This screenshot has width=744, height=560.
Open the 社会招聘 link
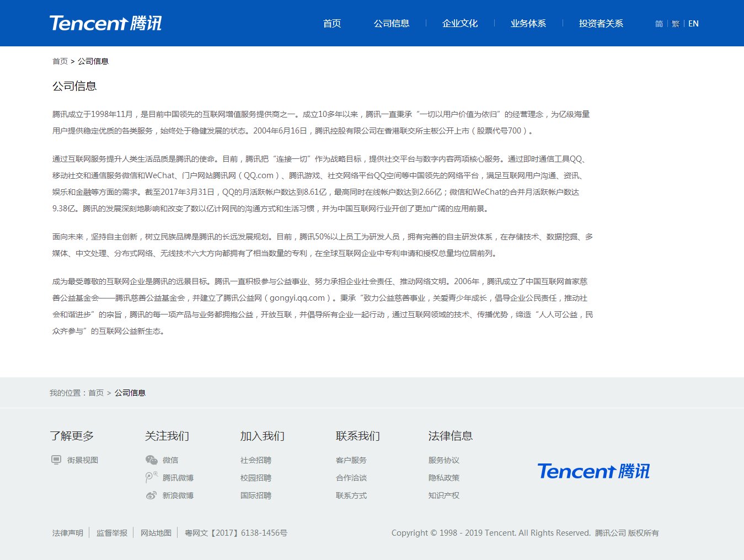click(x=256, y=460)
